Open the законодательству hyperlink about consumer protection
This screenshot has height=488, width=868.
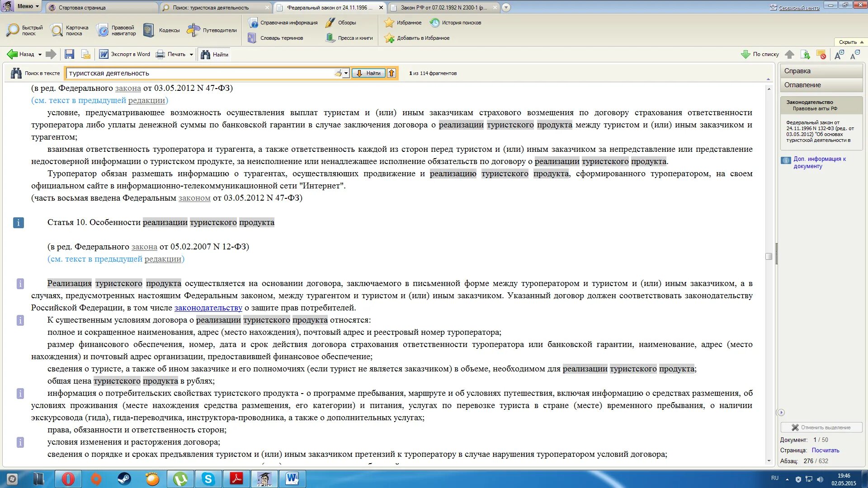tap(208, 308)
